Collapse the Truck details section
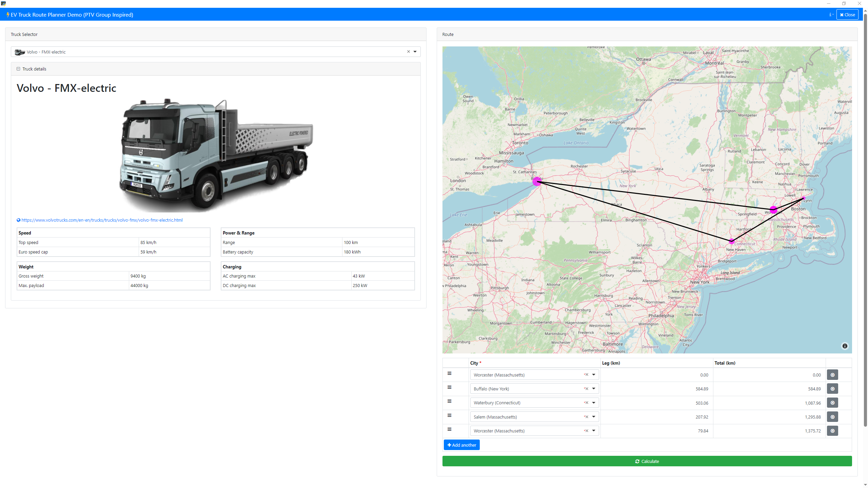 [x=18, y=69]
